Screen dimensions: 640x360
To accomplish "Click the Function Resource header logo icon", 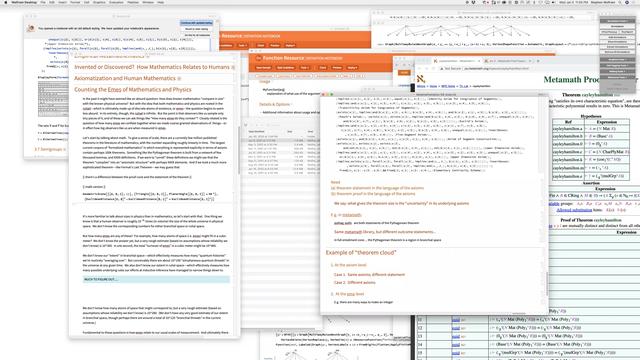I will point(258,58).
